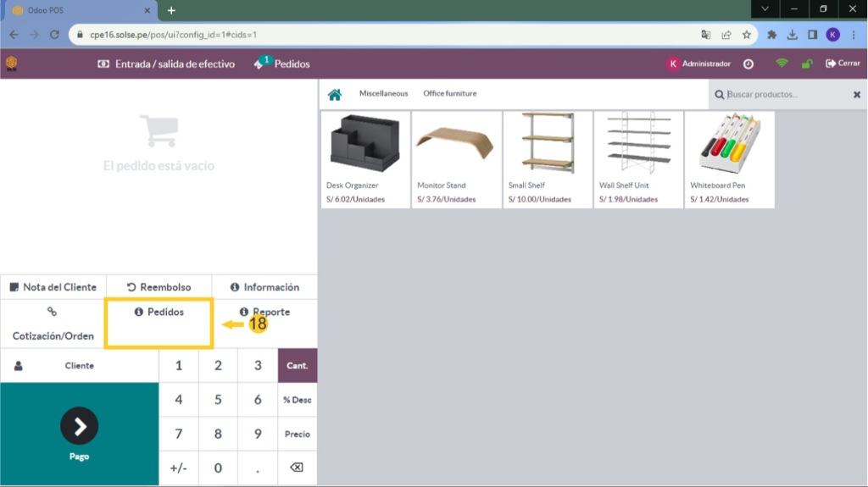Click the wifi connection status icon
The width and height of the screenshot is (868, 487).
[782, 64]
